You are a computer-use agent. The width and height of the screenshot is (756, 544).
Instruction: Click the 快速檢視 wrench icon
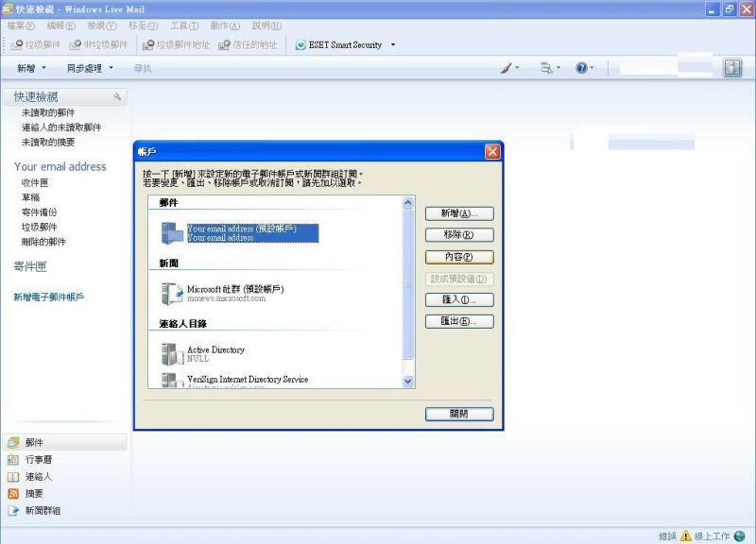(117, 97)
